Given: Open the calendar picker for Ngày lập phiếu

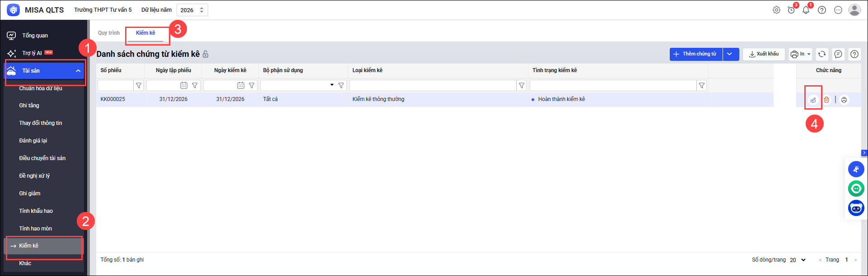Looking at the screenshot, I should pyautogui.click(x=184, y=85).
